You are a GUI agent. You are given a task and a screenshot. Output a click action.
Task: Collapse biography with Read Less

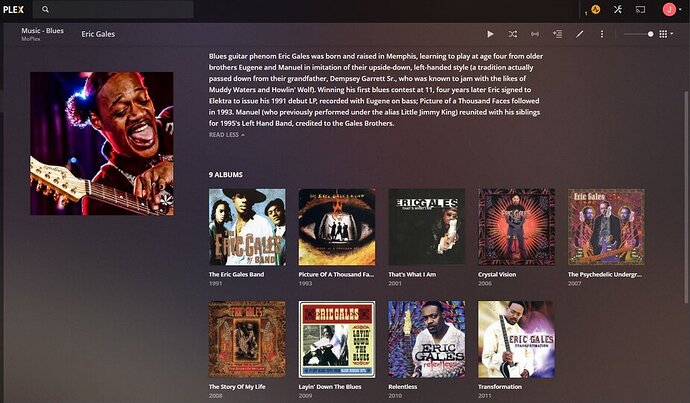click(x=227, y=135)
